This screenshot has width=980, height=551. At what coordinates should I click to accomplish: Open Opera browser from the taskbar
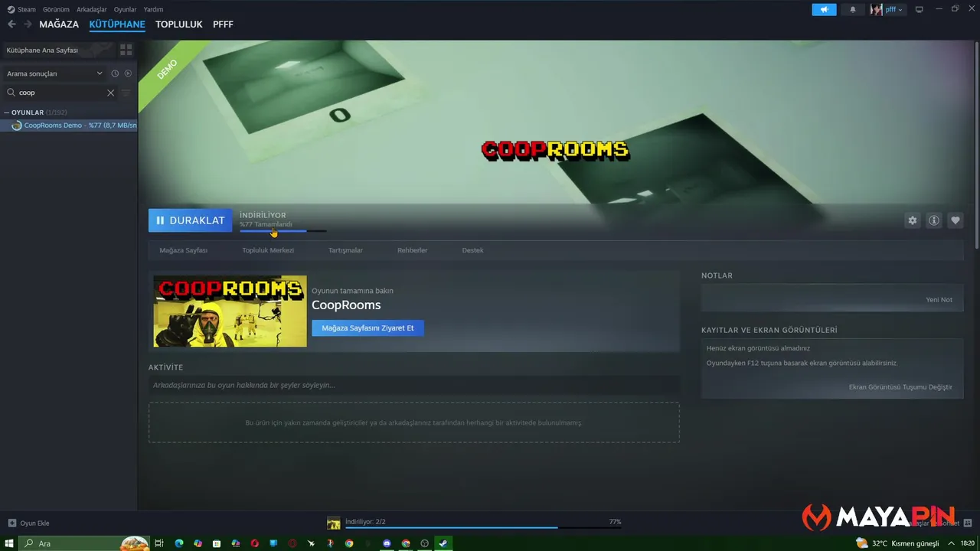point(255,543)
